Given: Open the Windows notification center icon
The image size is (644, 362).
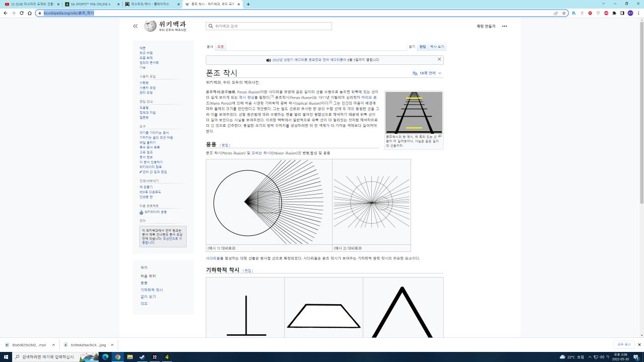Looking at the screenshot, I should pos(636,357).
